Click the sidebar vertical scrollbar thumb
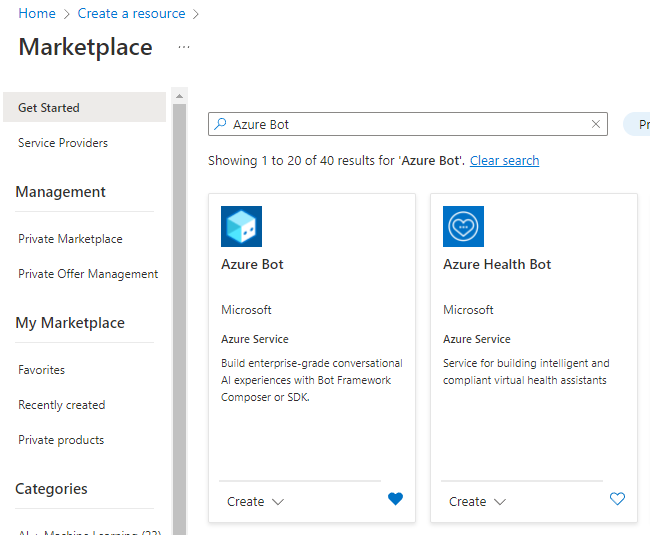 [179, 319]
